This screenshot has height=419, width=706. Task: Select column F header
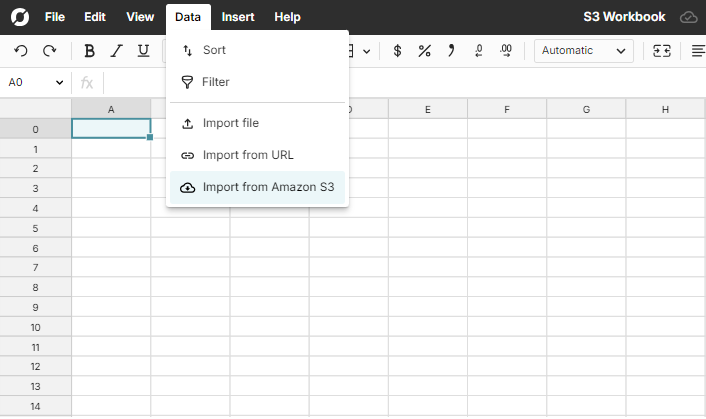tap(507, 109)
